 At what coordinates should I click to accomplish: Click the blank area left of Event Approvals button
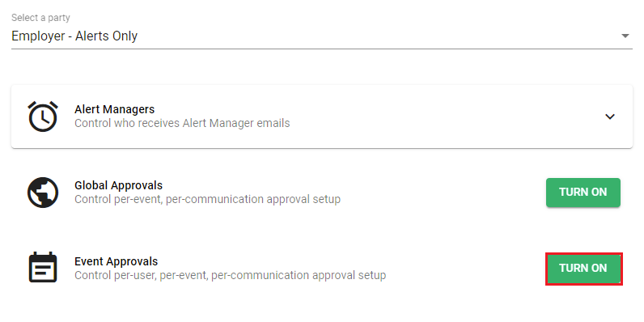466,269
